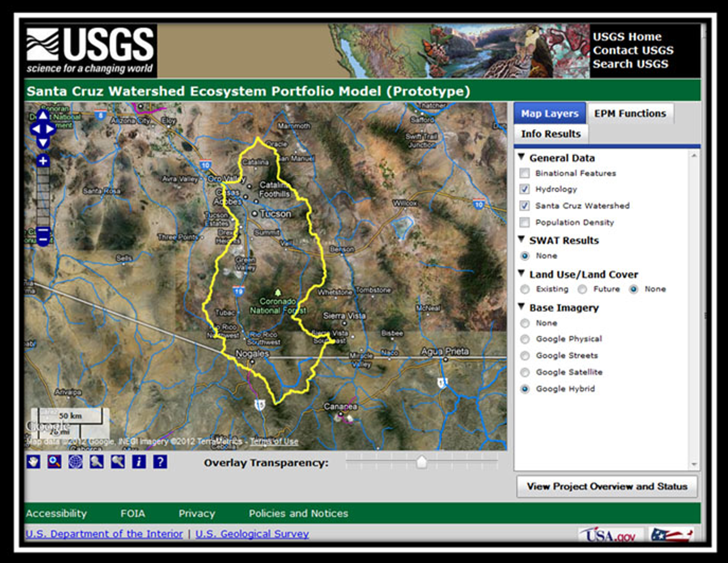Activate the zoom-box magnifier tool

(54, 462)
